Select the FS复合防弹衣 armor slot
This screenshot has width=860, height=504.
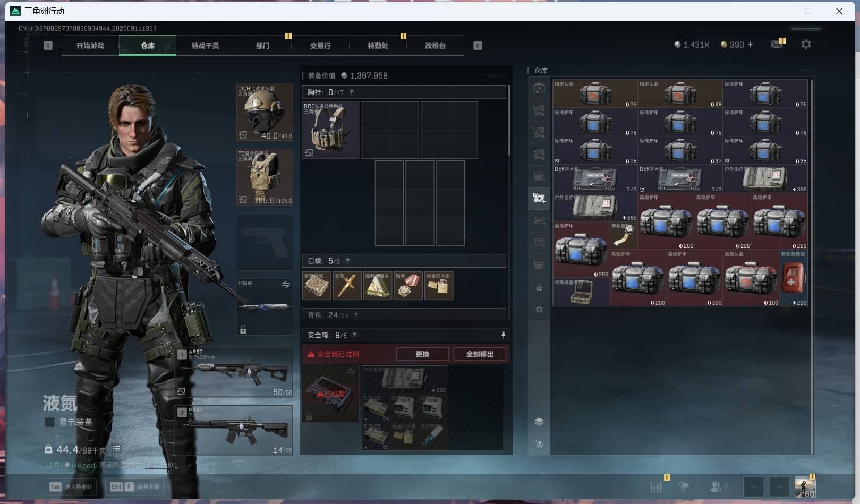pyautogui.click(x=264, y=177)
